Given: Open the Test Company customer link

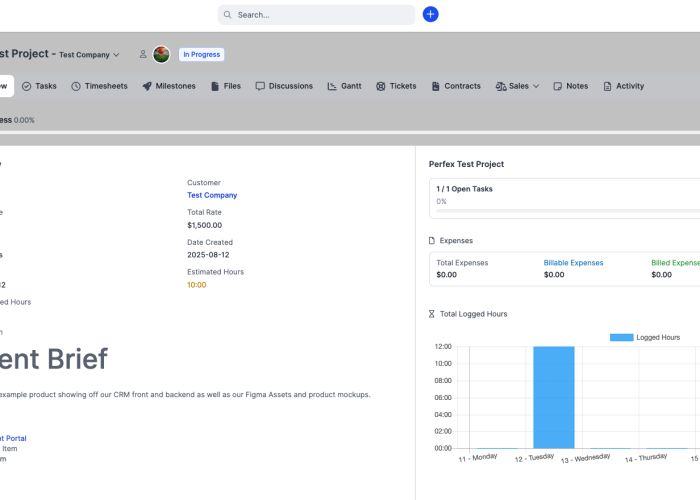Looking at the screenshot, I should pos(212,195).
